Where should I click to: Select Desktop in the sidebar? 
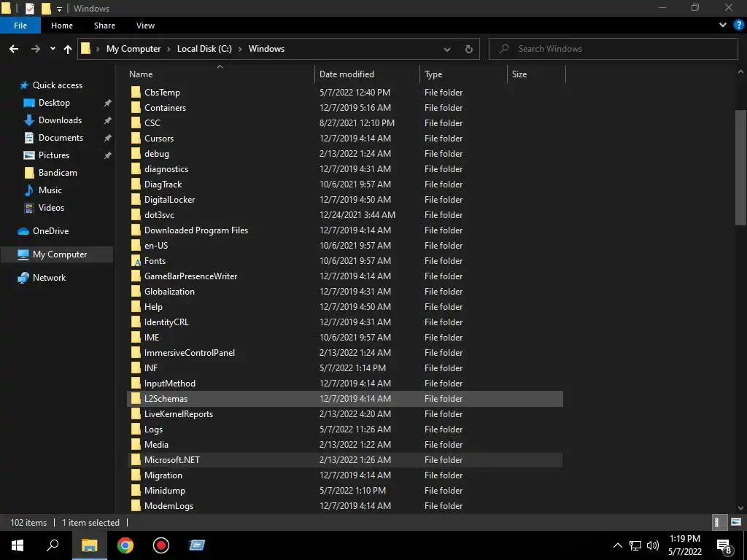coord(54,102)
